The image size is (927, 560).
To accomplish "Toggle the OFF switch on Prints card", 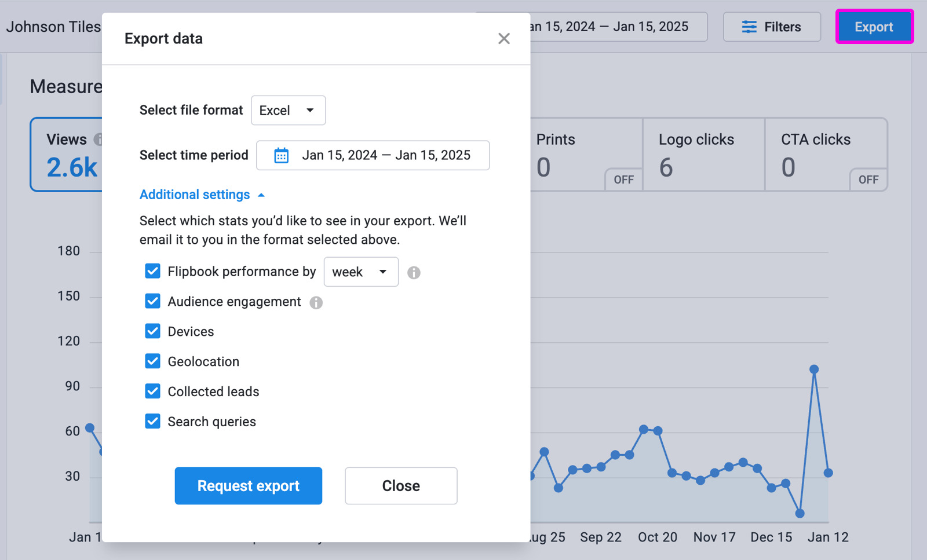I will coord(623,180).
